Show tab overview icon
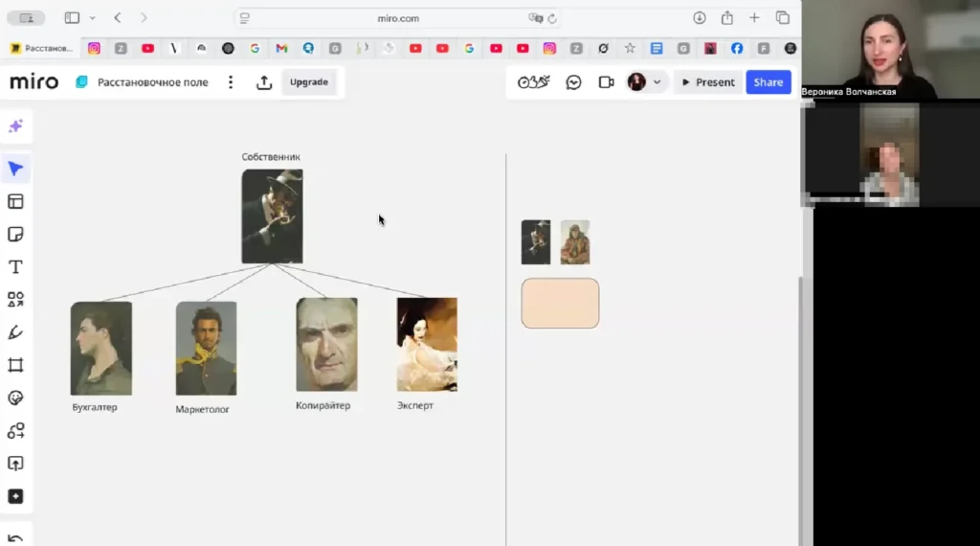This screenshot has height=546, width=980. [x=783, y=18]
